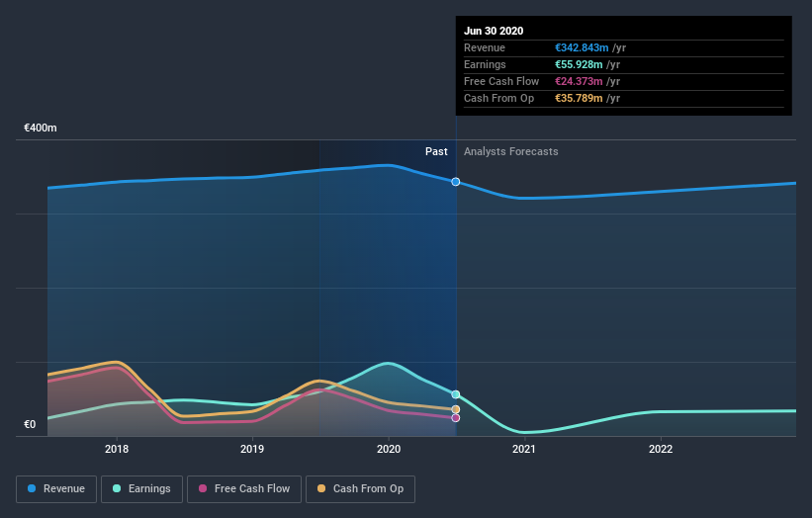Click the orange Cash From Op legend dot

[x=321, y=488]
